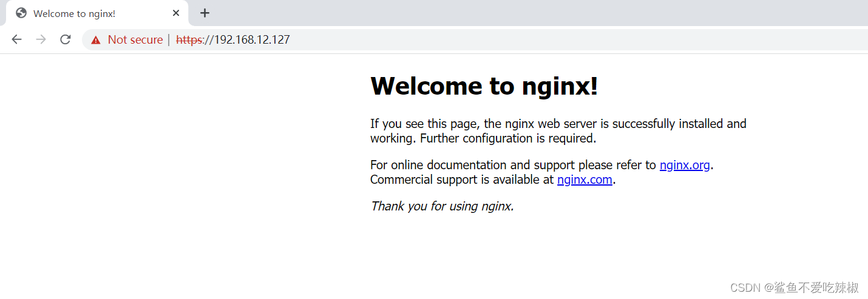Reload the nginx welcome page
The height and width of the screenshot is (299, 868).
coord(65,39)
